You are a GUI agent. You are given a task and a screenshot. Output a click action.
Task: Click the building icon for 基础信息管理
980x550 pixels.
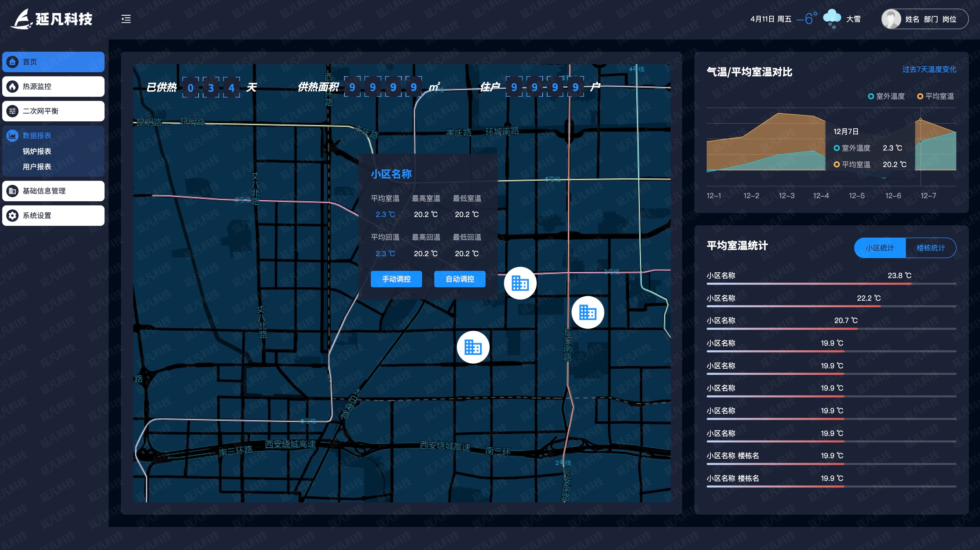12,191
